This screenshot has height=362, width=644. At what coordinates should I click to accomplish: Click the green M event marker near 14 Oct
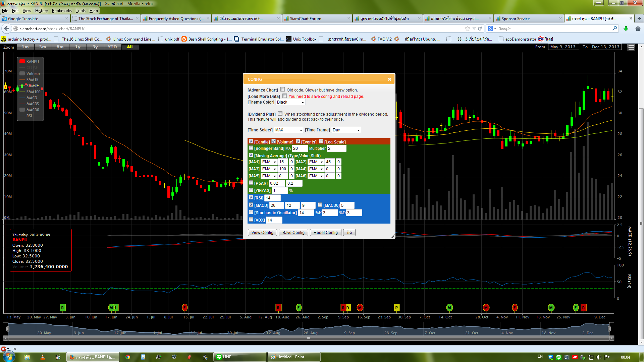click(x=449, y=307)
